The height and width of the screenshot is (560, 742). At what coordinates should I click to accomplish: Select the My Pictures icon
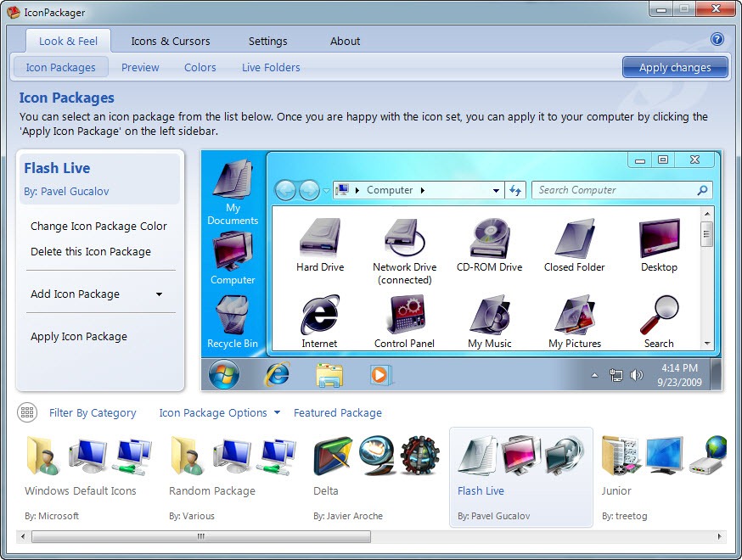[x=574, y=316]
